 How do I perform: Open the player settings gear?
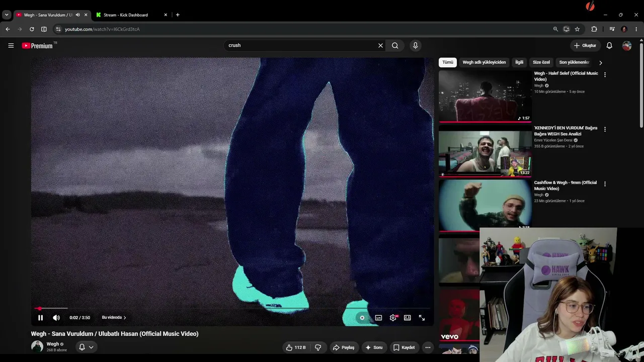[393, 318]
